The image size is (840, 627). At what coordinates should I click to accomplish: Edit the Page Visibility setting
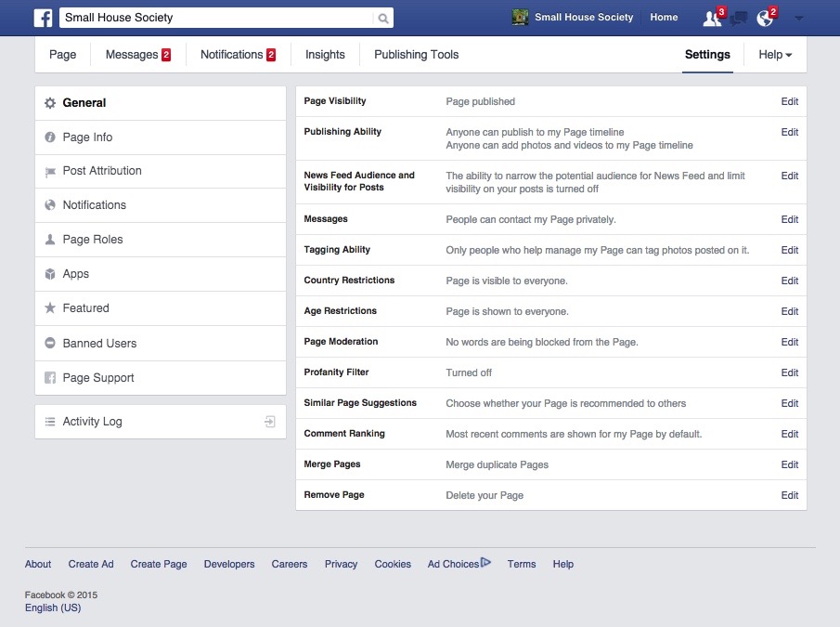[789, 102]
